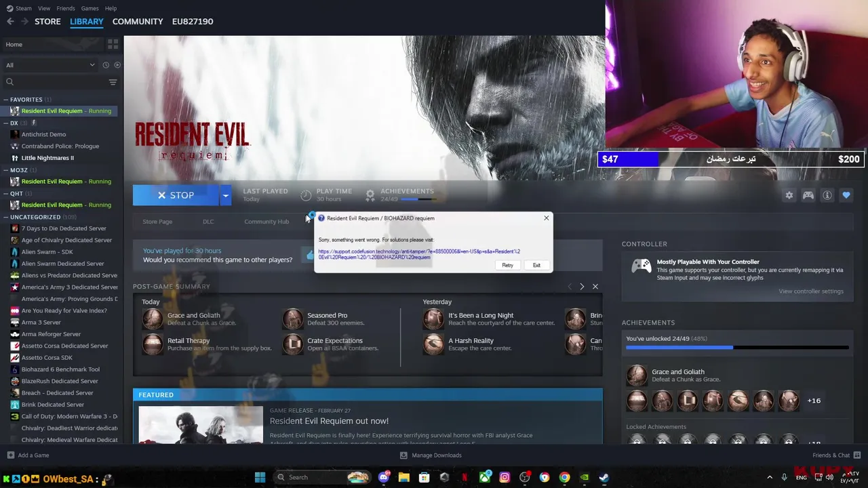Click Crate Expectations achievement icon

pyautogui.click(x=293, y=344)
